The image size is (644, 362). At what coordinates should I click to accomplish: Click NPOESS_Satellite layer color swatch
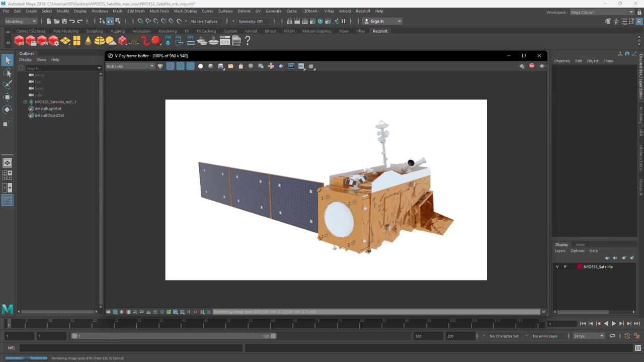580,267
